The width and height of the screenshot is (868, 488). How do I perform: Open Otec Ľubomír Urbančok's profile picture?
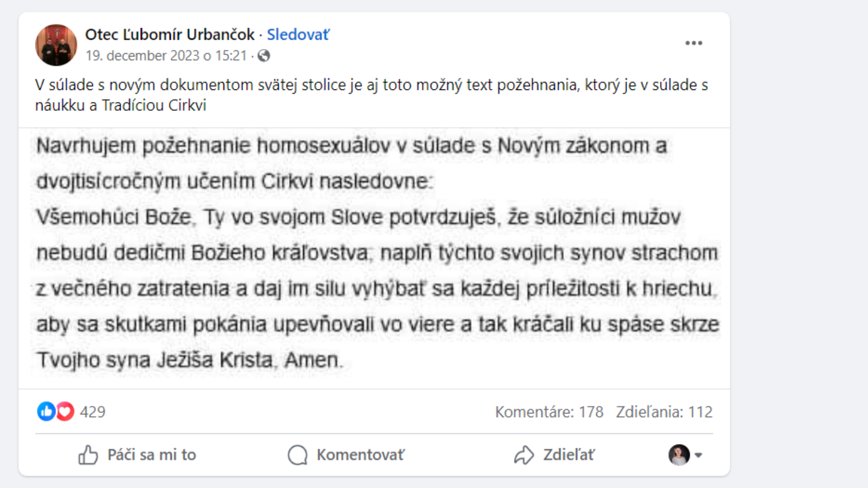[x=56, y=45]
